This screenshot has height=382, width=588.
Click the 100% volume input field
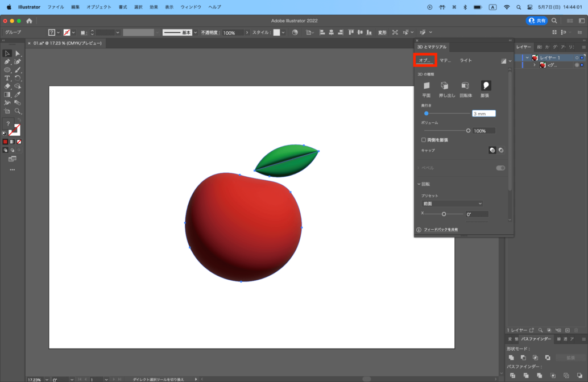(483, 131)
